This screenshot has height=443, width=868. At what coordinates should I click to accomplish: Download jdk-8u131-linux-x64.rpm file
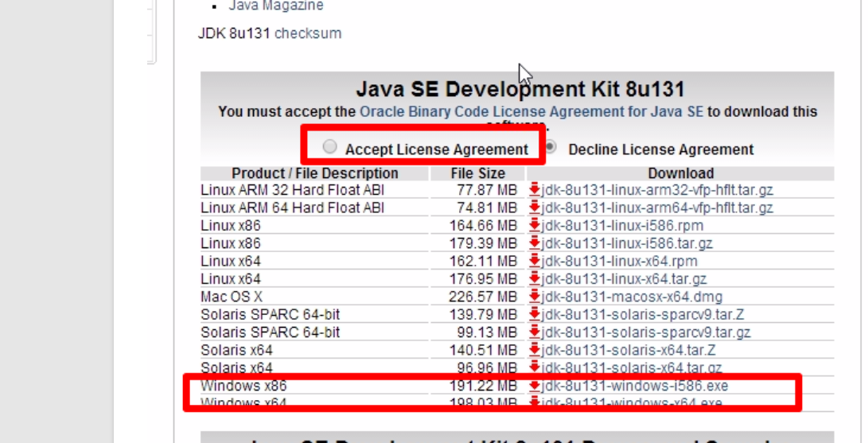click(619, 261)
